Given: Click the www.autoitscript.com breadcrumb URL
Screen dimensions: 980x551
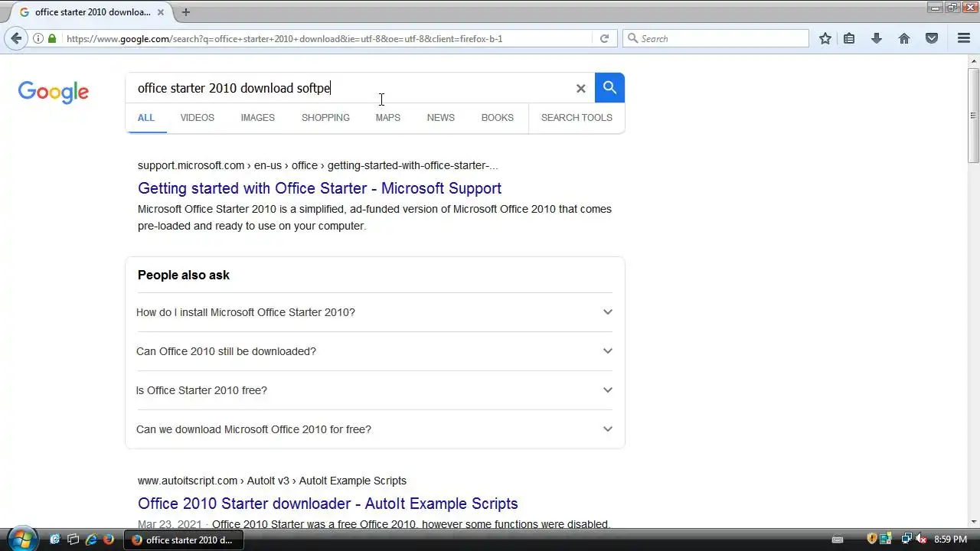Looking at the screenshot, I should pos(272,481).
